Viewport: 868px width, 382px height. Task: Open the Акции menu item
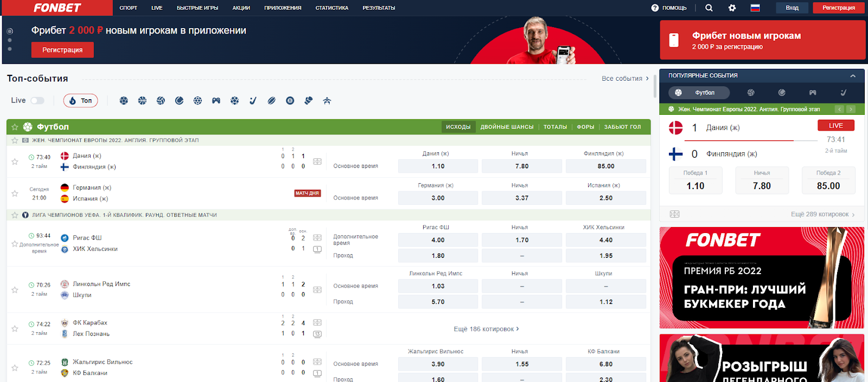pos(241,8)
